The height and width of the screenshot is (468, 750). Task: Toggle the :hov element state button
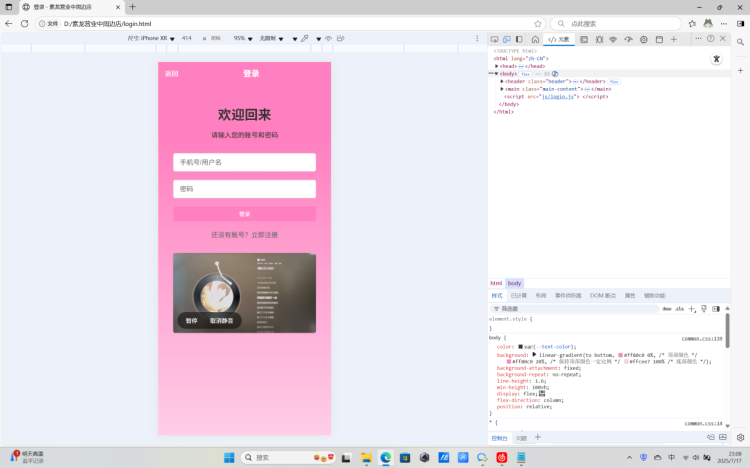[667, 309]
